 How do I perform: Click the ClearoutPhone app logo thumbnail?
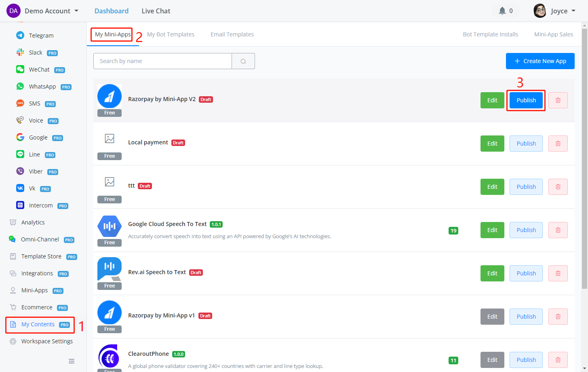pyautogui.click(x=110, y=357)
